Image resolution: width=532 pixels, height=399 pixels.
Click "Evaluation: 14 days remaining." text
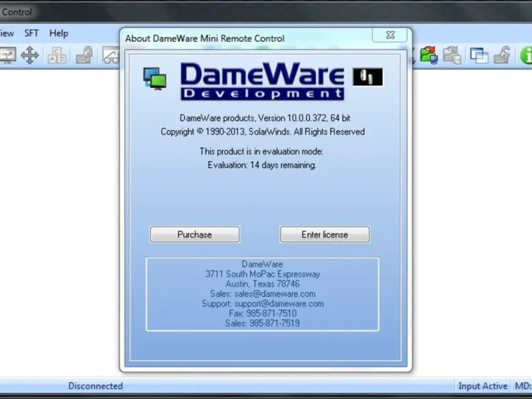(262, 165)
